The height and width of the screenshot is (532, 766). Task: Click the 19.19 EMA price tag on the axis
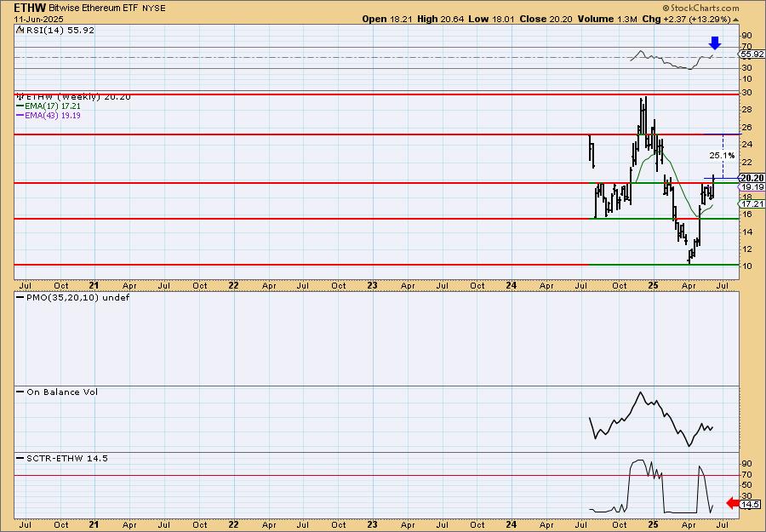(x=752, y=187)
